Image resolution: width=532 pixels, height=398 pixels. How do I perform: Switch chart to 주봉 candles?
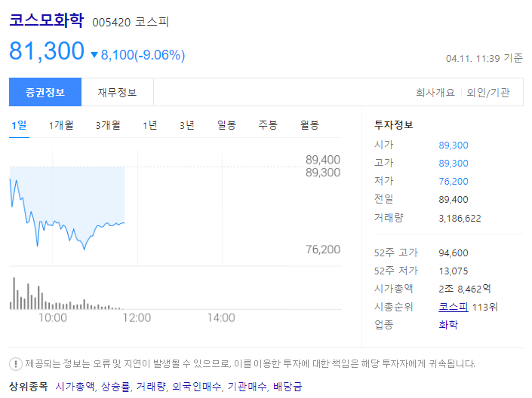coord(268,125)
